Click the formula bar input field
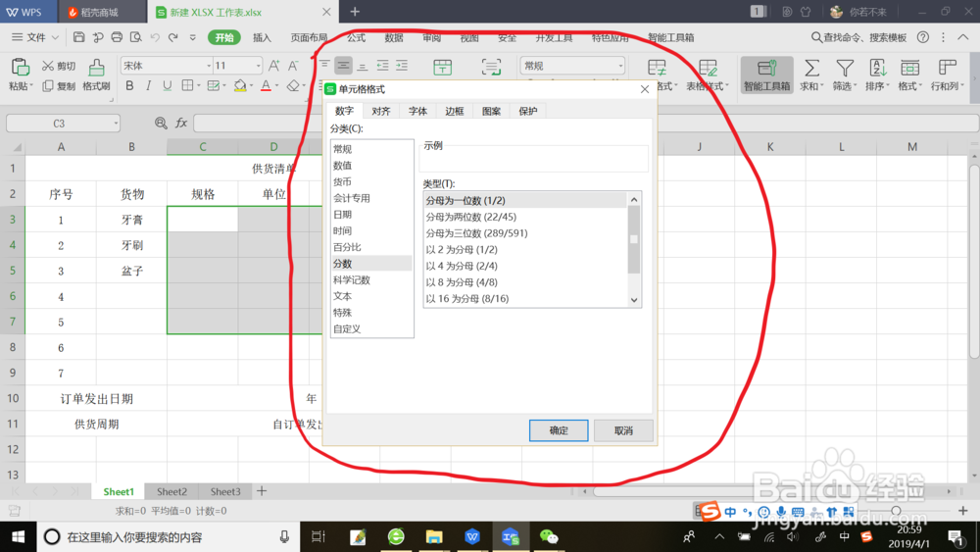This screenshot has width=980, height=552. [x=586, y=124]
